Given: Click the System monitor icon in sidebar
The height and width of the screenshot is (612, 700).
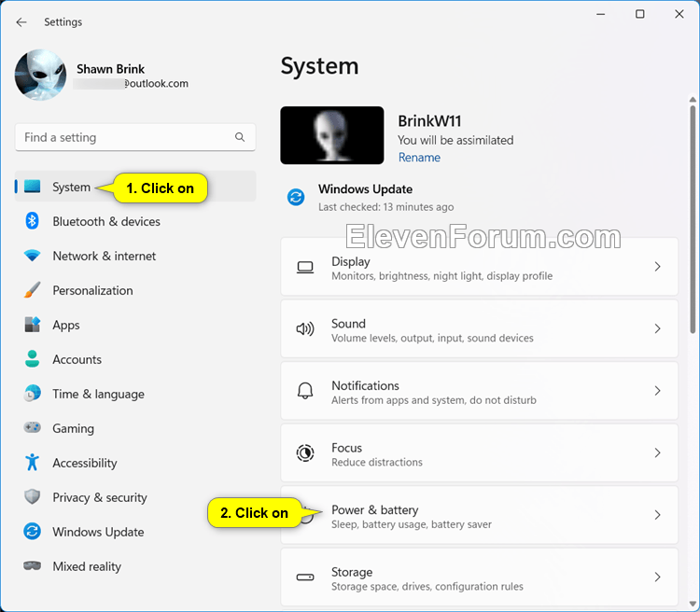Looking at the screenshot, I should 32,187.
